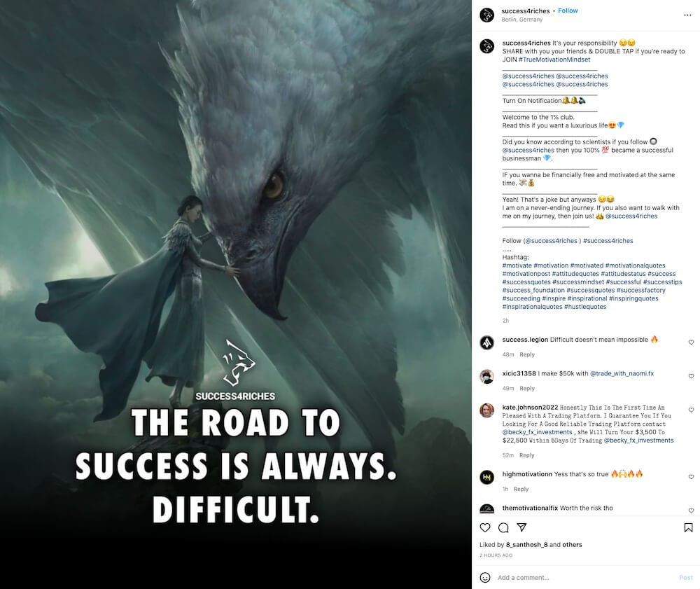Screen dimensions: 700x589
Task: Like xicic31358's comment heart
Action: [x=691, y=376]
